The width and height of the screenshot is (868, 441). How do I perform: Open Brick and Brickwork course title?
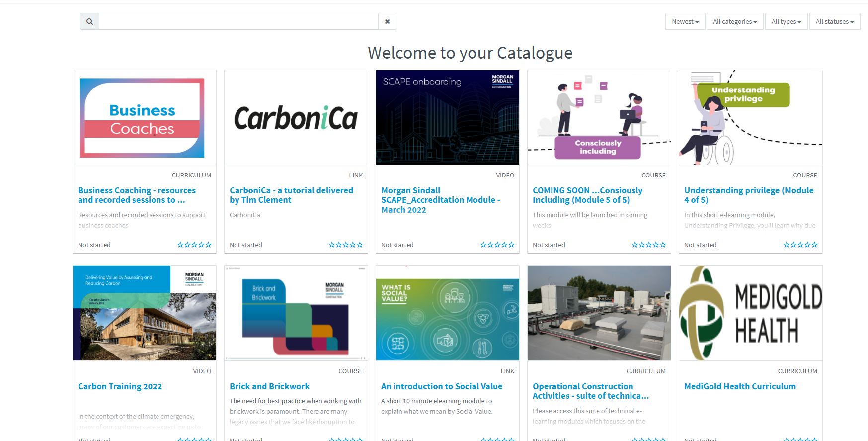tap(269, 386)
